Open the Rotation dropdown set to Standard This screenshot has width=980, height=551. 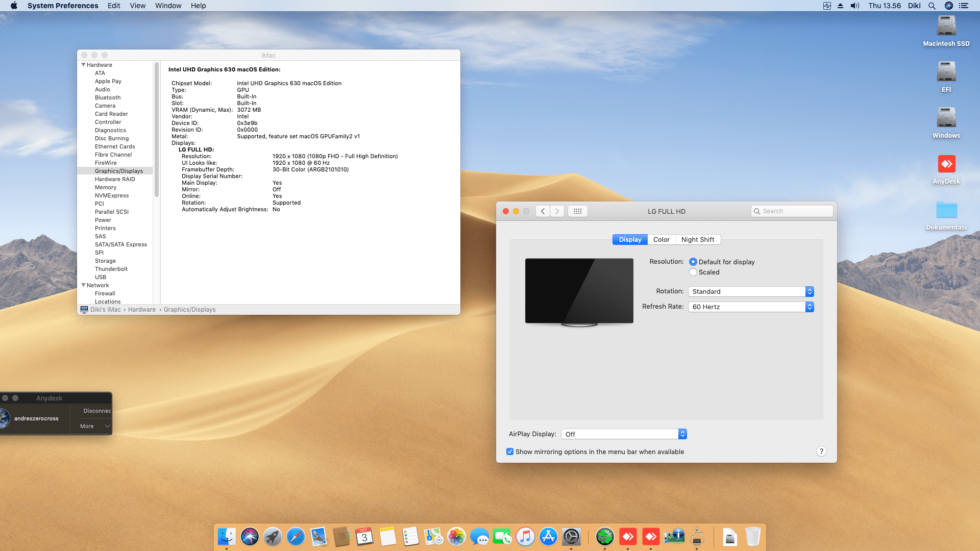(750, 291)
